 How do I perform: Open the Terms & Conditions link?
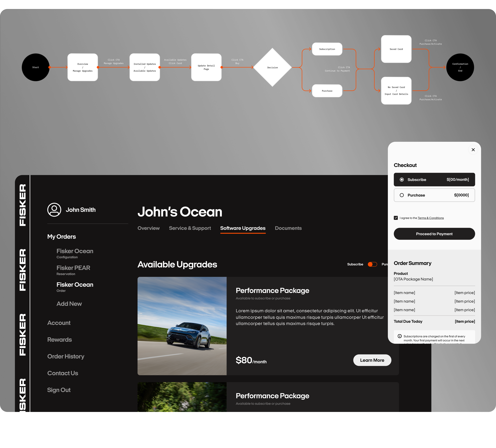coord(431,218)
